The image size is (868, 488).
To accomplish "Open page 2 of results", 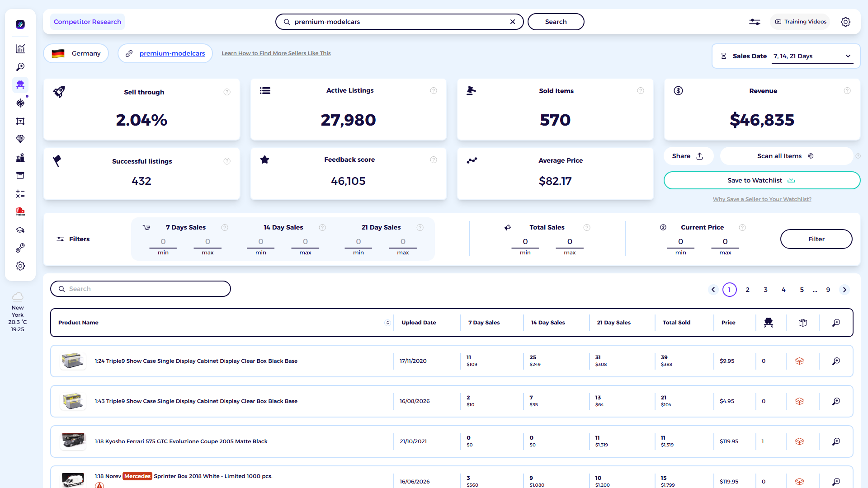I will coord(748,290).
